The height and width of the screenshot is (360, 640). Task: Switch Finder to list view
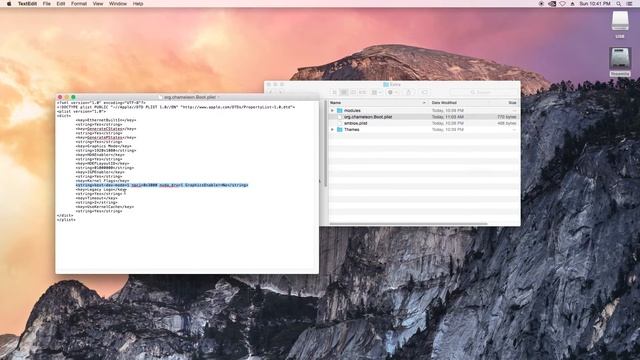(x=344, y=92)
